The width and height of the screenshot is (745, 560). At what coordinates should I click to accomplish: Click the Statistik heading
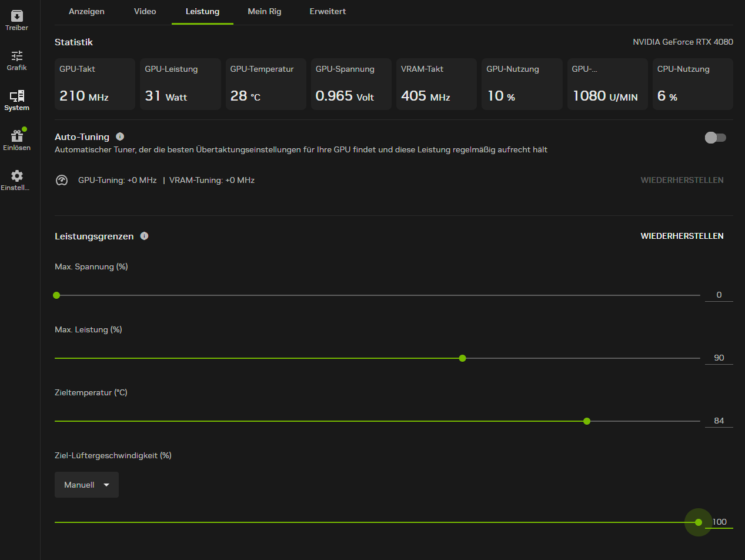tap(74, 42)
